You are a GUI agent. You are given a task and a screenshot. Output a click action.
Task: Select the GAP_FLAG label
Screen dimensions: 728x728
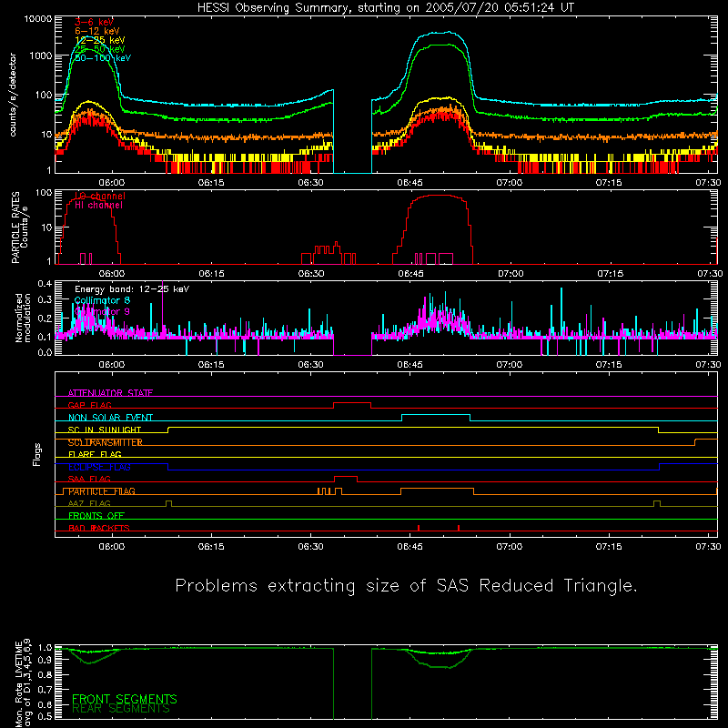(x=90, y=405)
